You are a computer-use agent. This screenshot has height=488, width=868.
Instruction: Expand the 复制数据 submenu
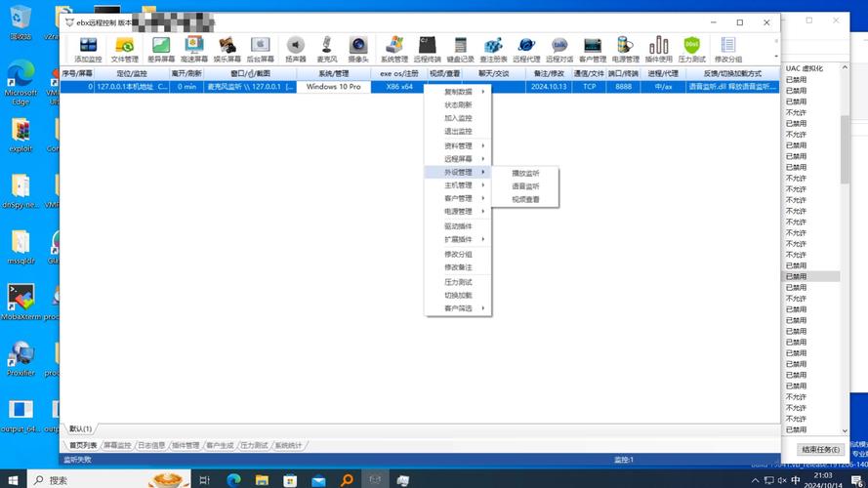459,91
